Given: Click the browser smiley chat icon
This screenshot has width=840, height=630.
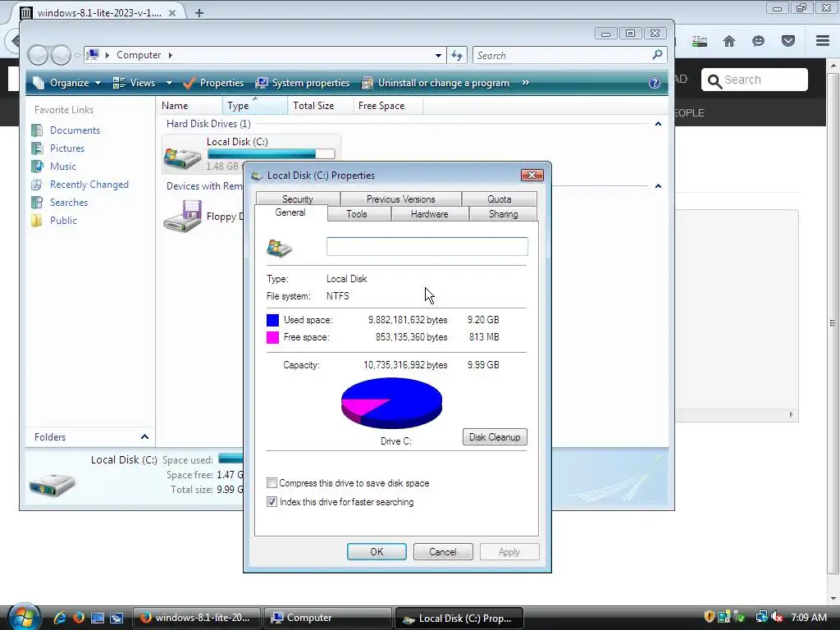Looking at the screenshot, I should tap(758, 41).
